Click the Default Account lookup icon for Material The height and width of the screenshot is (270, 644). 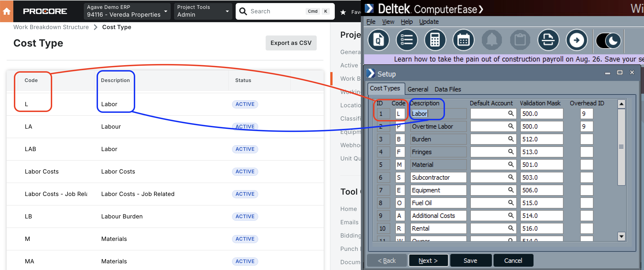pos(511,164)
